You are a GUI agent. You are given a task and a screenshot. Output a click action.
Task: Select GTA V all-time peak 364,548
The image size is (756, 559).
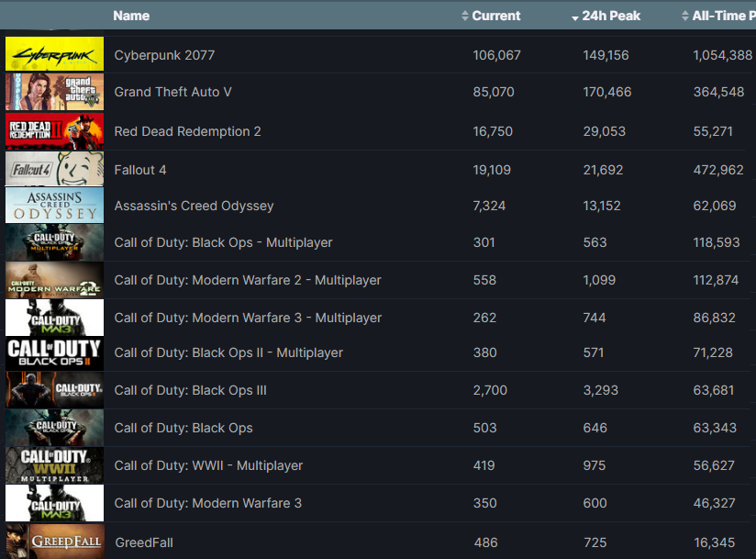718,92
